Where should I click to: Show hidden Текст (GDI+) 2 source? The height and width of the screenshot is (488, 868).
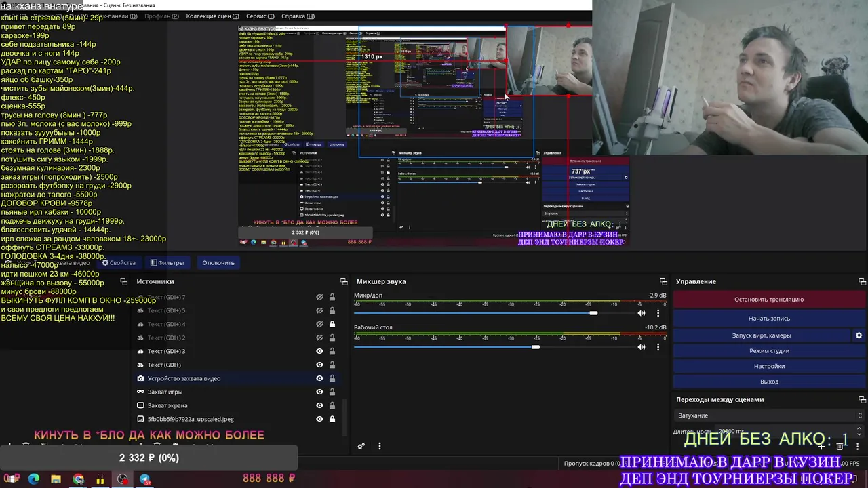point(319,338)
